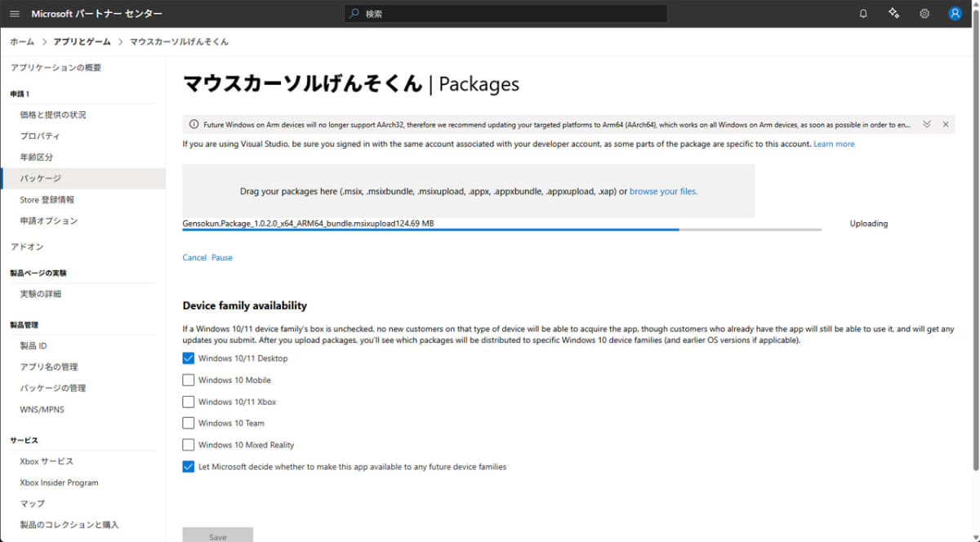Go to アプリとゲーム breadcrumb

(x=80, y=42)
